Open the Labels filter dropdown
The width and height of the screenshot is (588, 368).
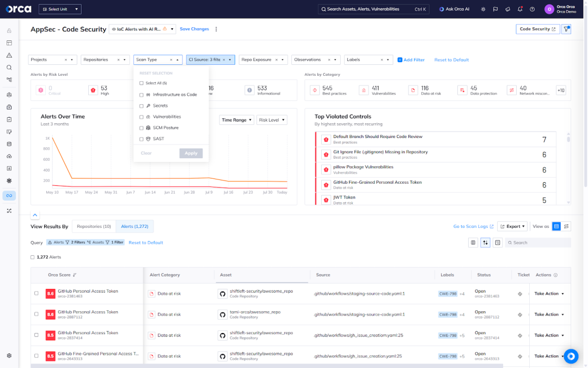(369, 60)
